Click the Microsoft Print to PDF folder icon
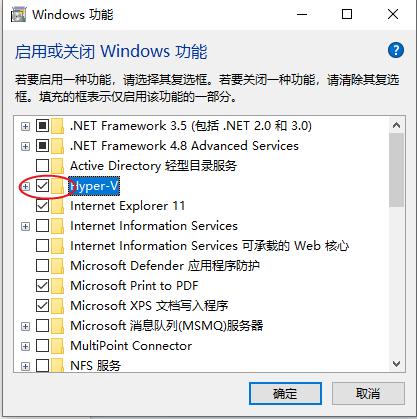This screenshot has height=419, width=417. (x=58, y=286)
